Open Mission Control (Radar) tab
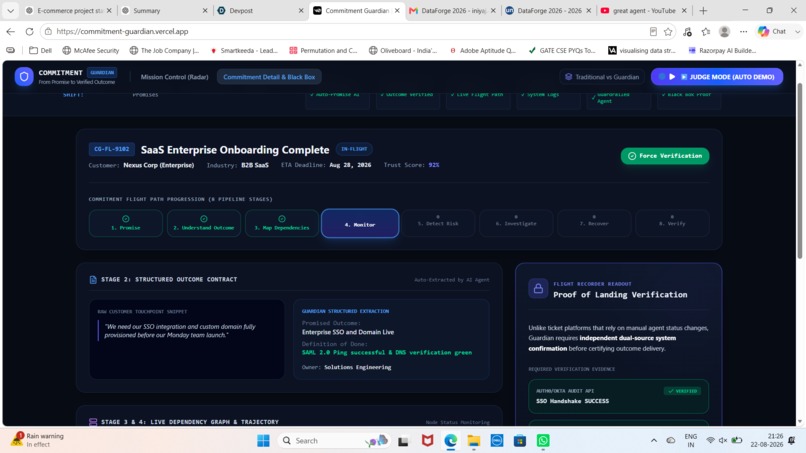This screenshot has width=806, height=453. tap(174, 77)
